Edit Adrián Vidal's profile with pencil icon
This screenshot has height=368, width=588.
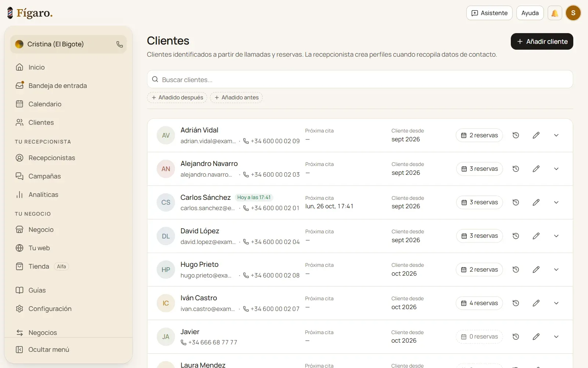pos(536,135)
